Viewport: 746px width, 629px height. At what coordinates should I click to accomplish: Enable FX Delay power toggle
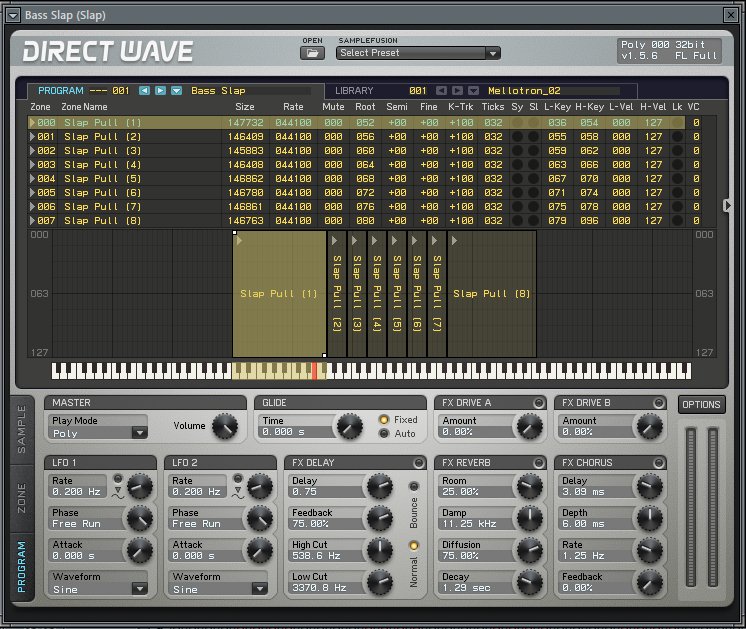pyautogui.click(x=419, y=463)
